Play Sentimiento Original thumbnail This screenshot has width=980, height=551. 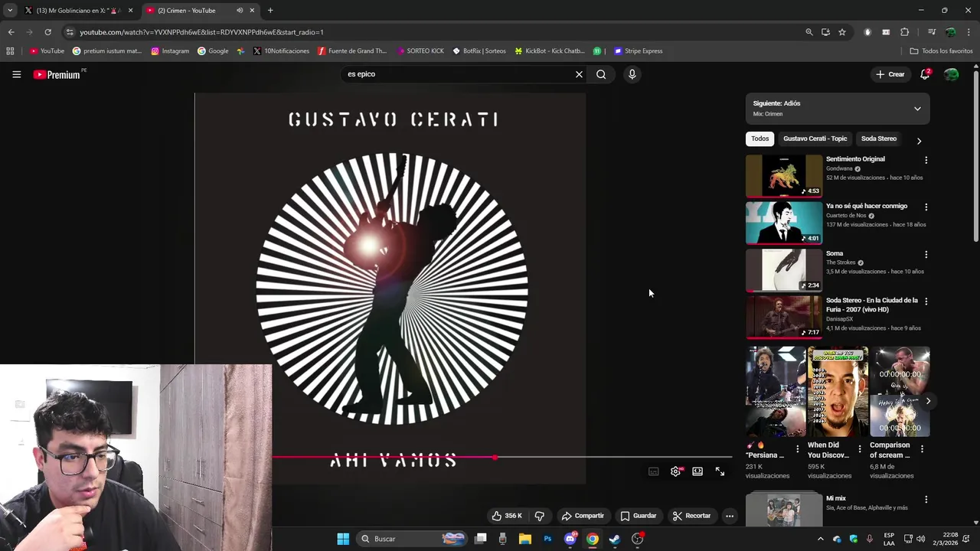tap(784, 176)
